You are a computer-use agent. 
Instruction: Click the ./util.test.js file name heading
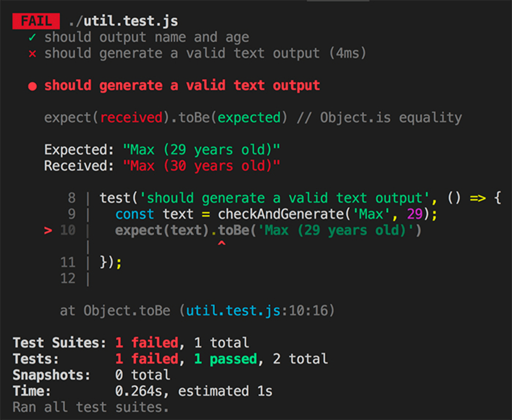tap(123, 20)
